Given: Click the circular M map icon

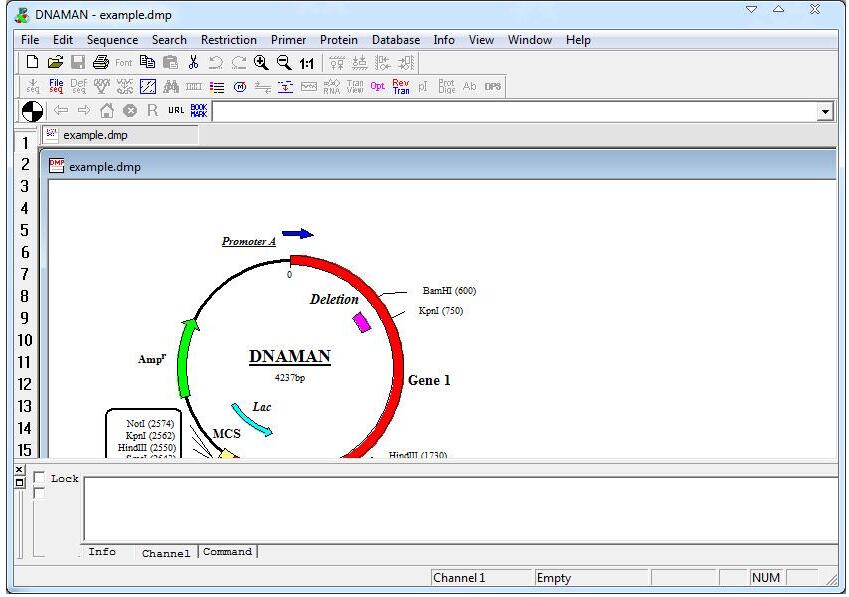Looking at the screenshot, I should (x=240, y=87).
